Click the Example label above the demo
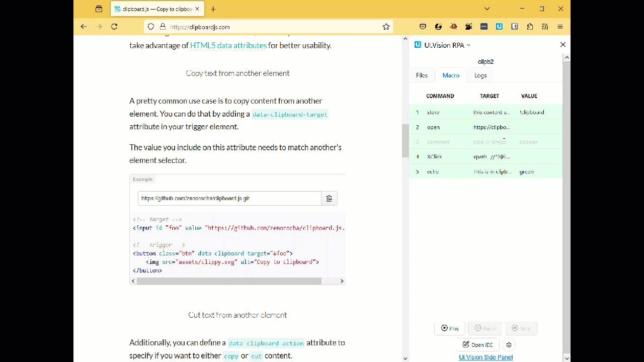Viewport: 644px width, 362px height. (x=143, y=179)
